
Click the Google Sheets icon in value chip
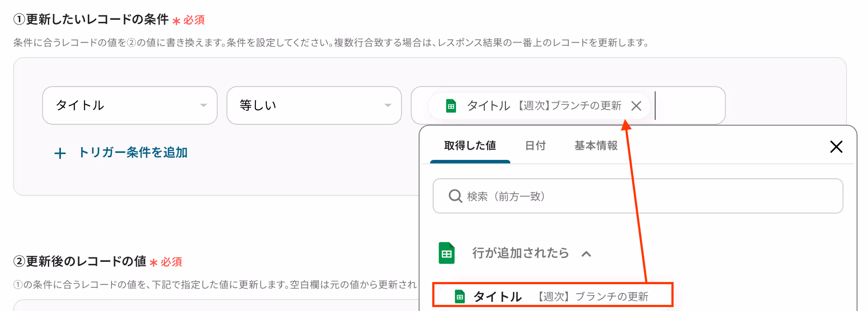[x=451, y=106]
